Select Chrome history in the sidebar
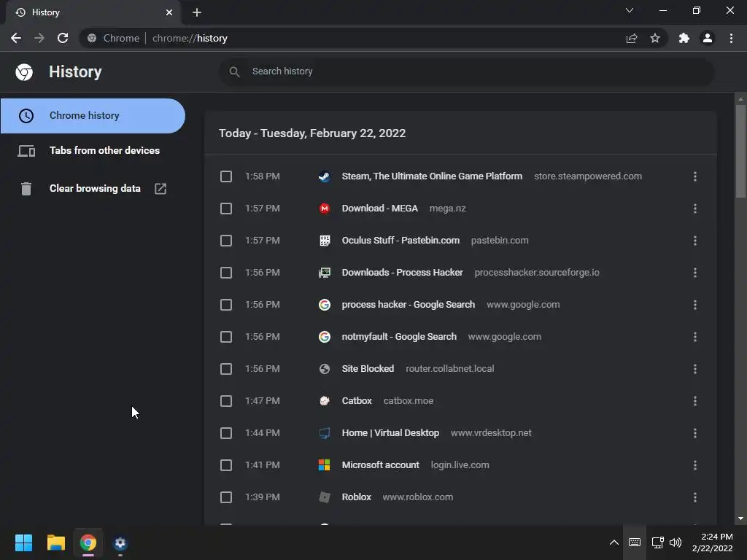 [93, 116]
